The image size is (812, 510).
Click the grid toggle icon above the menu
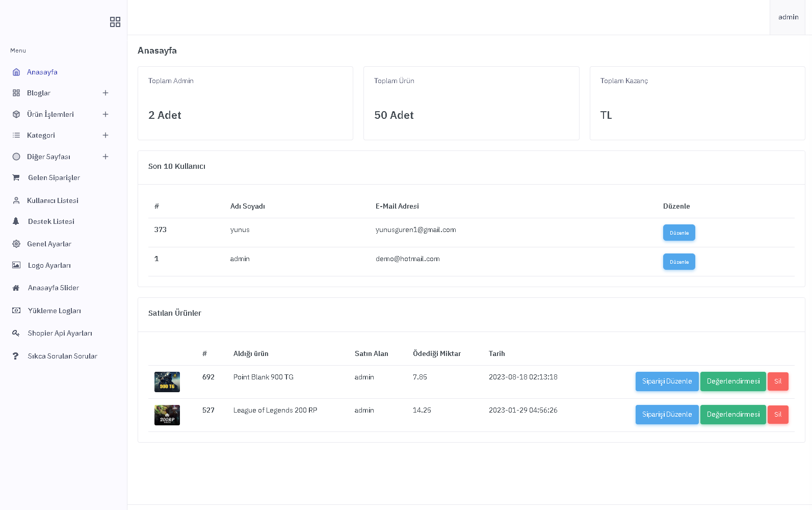coord(115,22)
